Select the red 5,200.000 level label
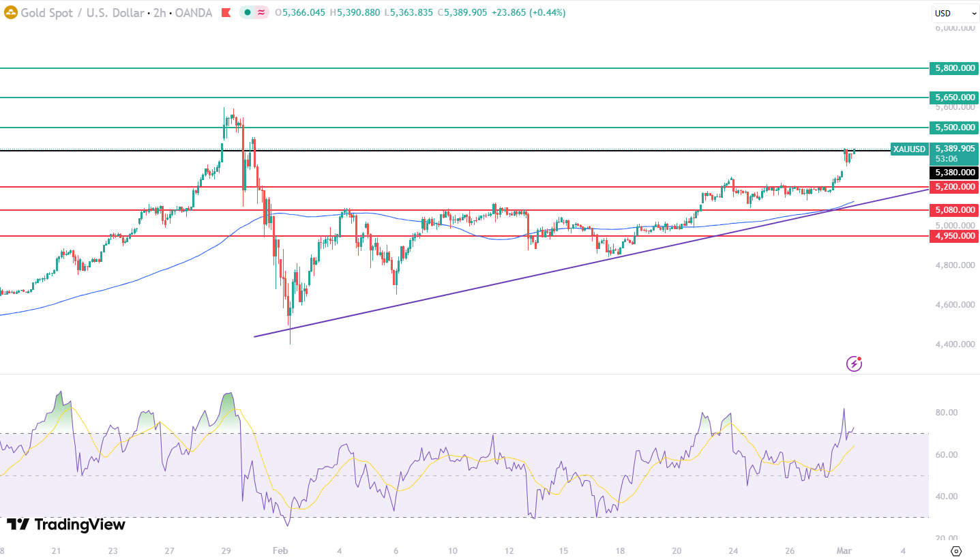Image resolution: width=980 pixels, height=560 pixels. tap(954, 186)
